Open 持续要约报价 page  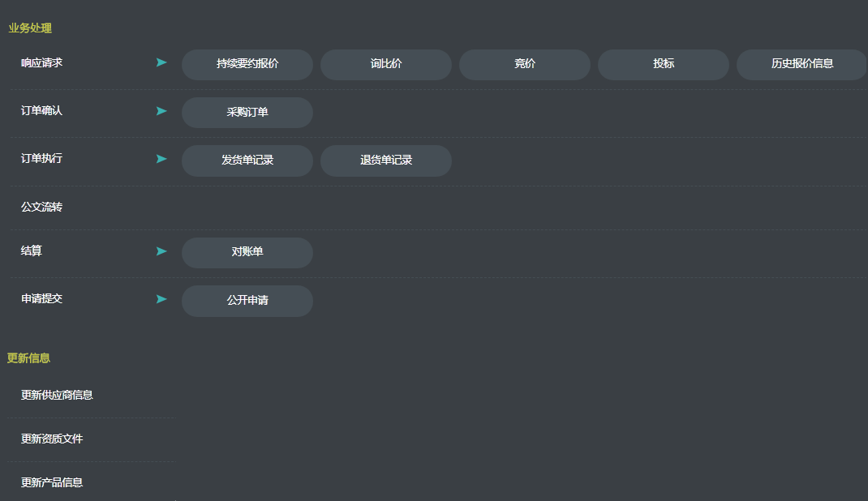point(247,64)
